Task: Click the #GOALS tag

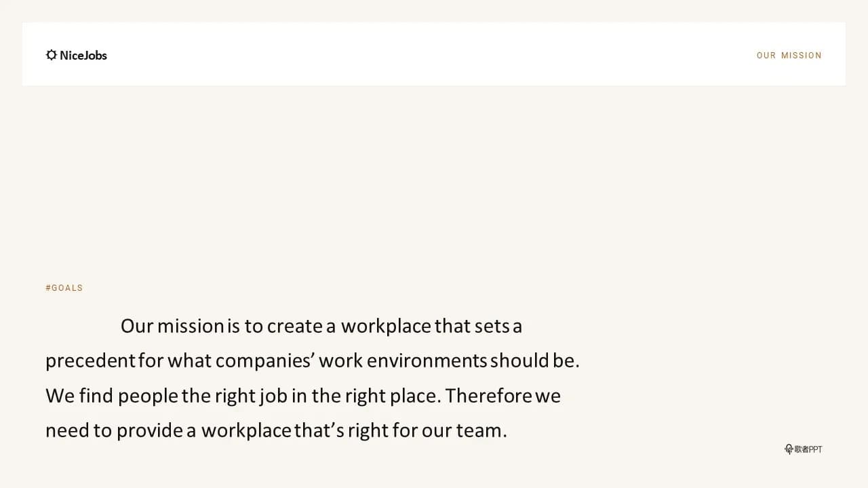Action: 64,288
